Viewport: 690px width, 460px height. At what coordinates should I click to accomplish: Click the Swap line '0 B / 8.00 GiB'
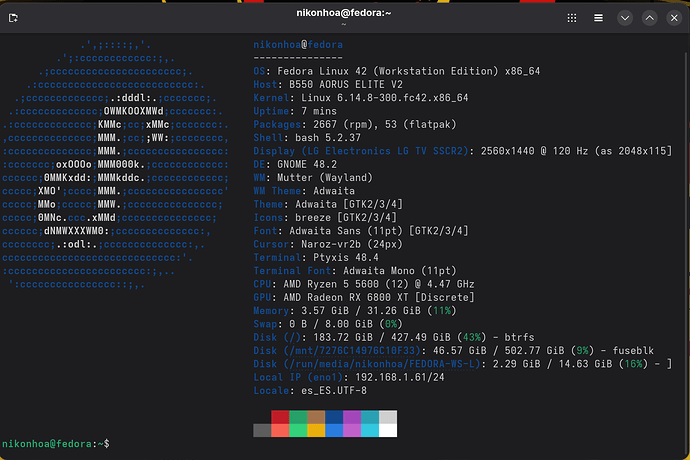[x=328, y=324]
